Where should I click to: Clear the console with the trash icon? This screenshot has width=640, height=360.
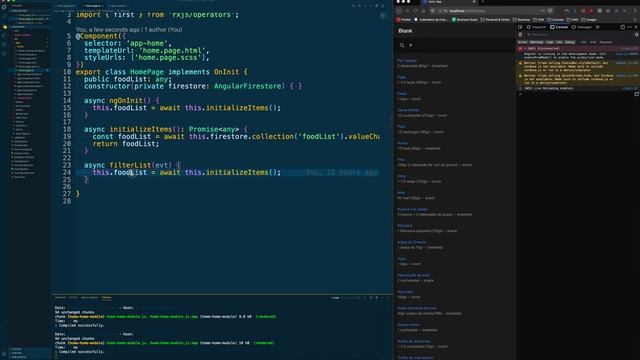pyautogui.click(x=520, y=35)
